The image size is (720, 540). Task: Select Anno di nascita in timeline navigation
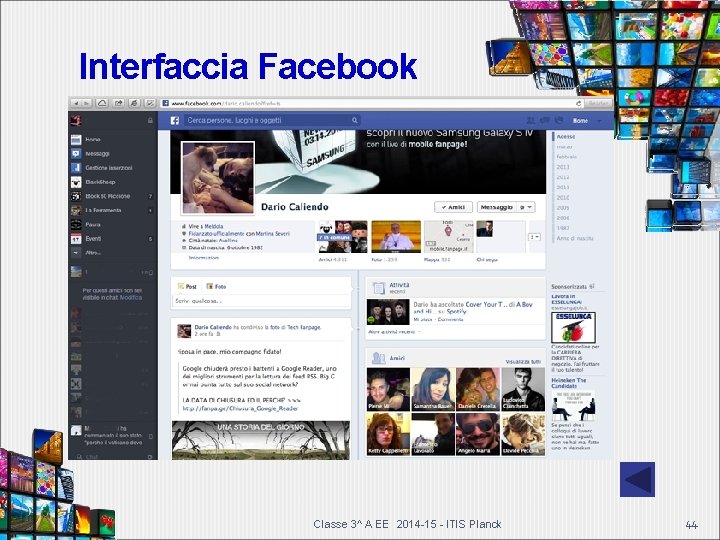(x=575, y=238)
